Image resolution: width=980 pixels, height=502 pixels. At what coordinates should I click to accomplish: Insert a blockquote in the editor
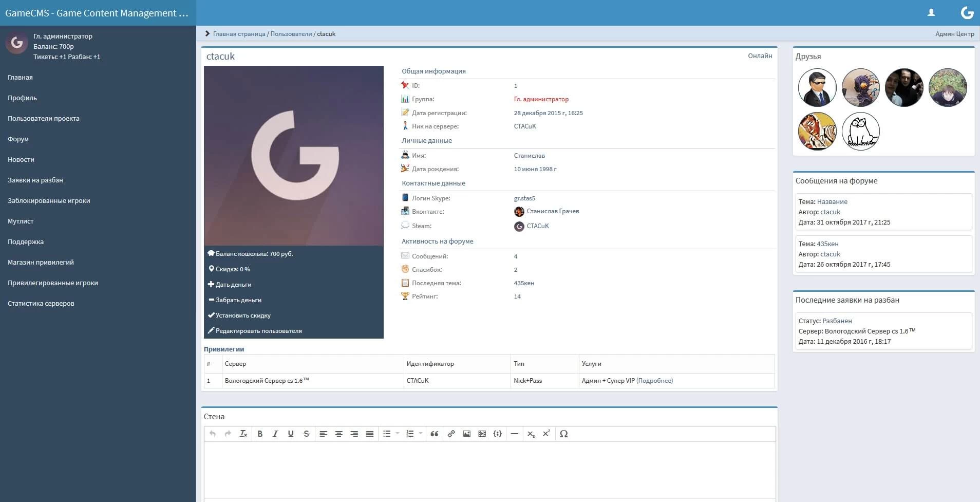coord(435,434)
